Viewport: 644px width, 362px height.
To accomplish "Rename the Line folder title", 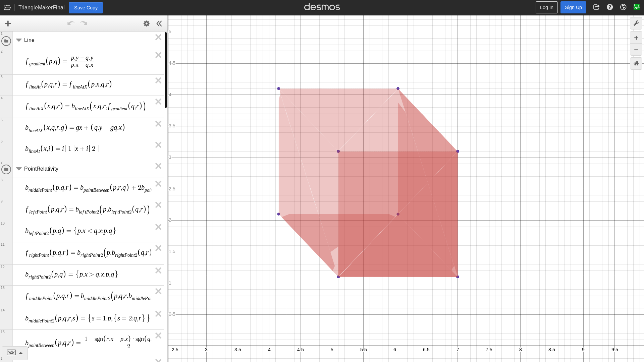I will [29, 40].
